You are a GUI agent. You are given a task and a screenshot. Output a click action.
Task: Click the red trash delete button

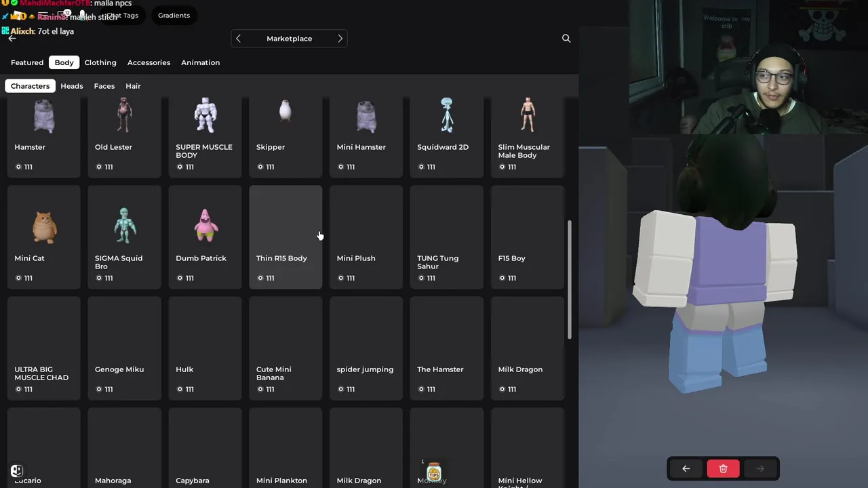pyautogui.click(x=723, y=468)
